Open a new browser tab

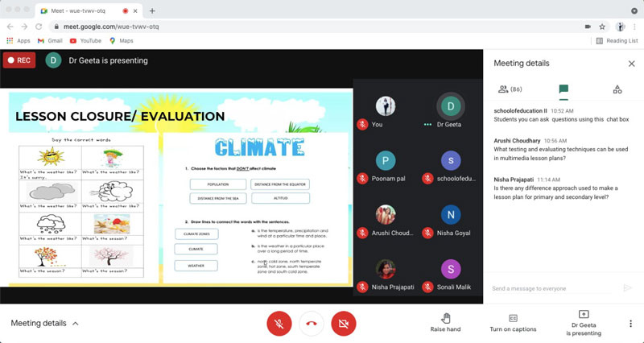pos(152,10)
